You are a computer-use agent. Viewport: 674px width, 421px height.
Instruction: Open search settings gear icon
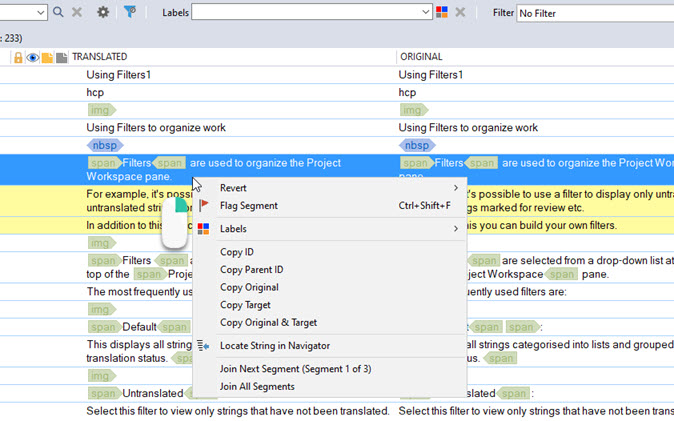tap(103, 12)
